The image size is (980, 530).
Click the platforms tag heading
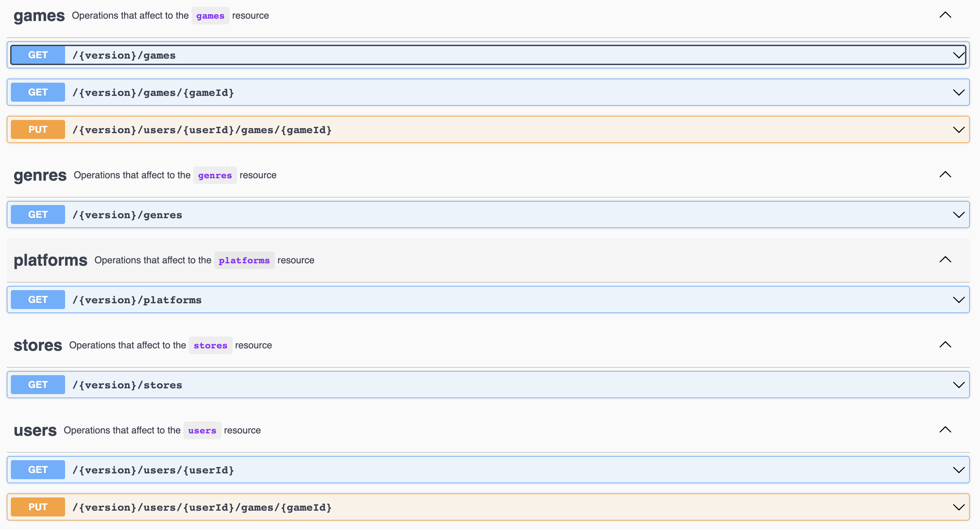51,261
